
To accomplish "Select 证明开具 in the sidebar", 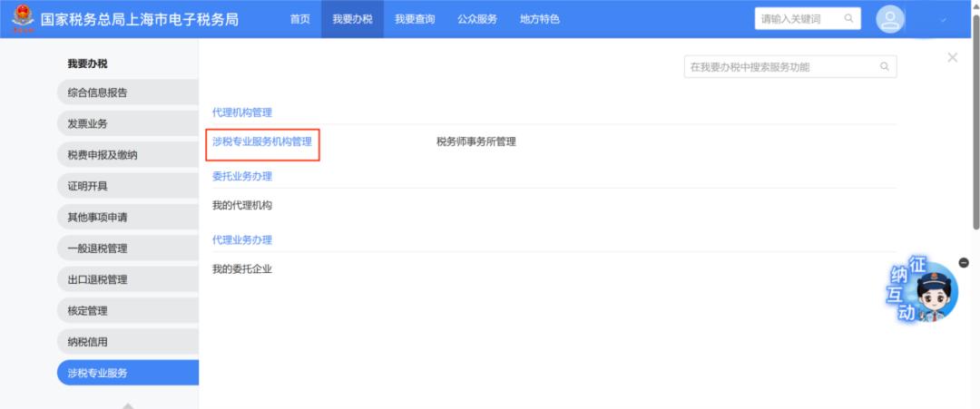I will point(128,186).
